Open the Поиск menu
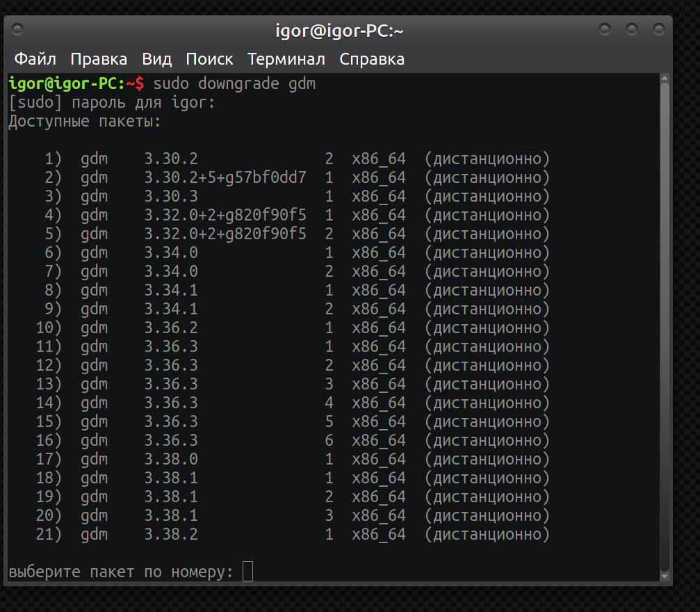Screen dimensions: 700x612 (x=209, y=59)
